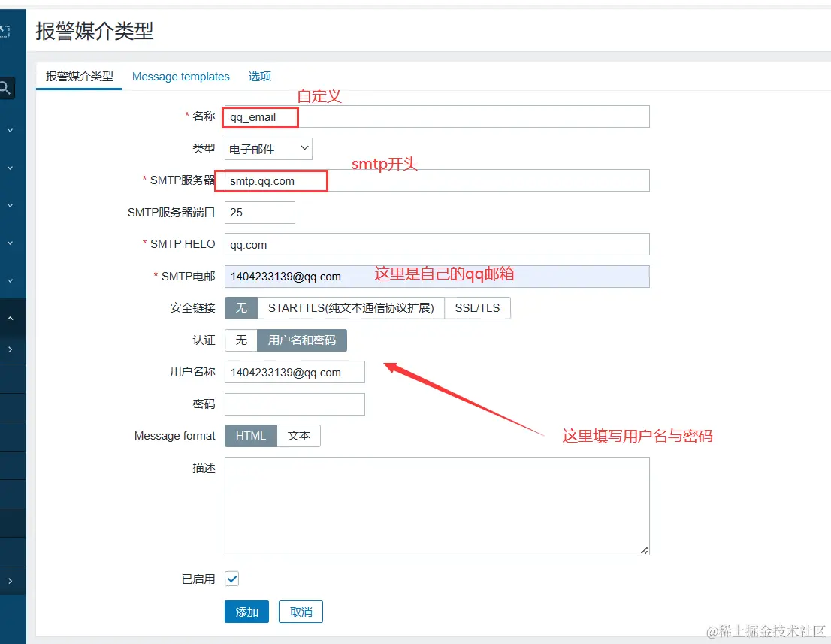The height and width of the screenshot is (644, 831).
Task: Click the 报警媒介类型 page heading
Action: (x=95, y=31)
